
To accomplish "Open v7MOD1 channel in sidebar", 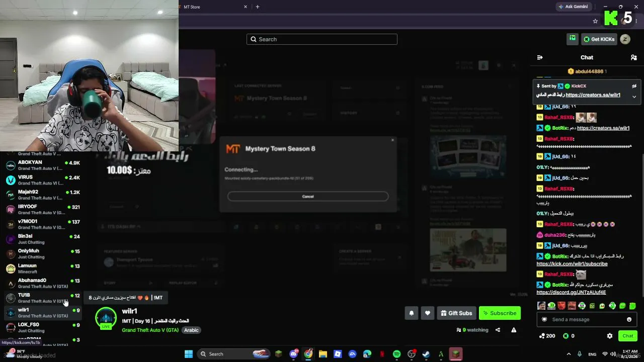I will point(43,224).
